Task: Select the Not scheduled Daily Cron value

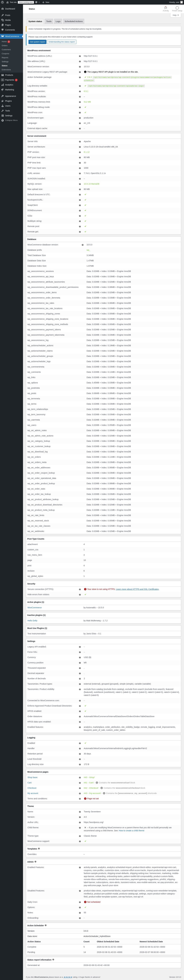Action: 94,902
